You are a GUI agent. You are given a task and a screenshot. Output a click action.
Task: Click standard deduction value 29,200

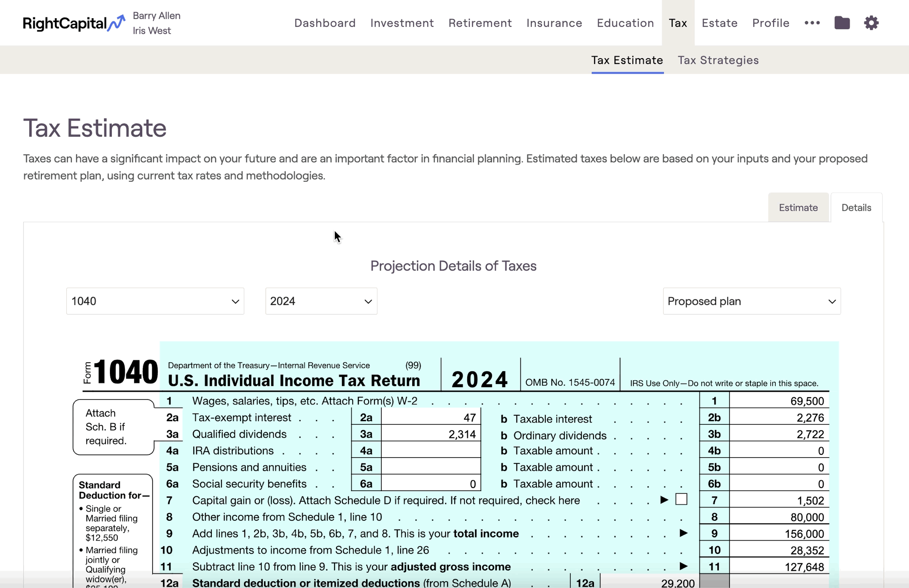point(678,583)
